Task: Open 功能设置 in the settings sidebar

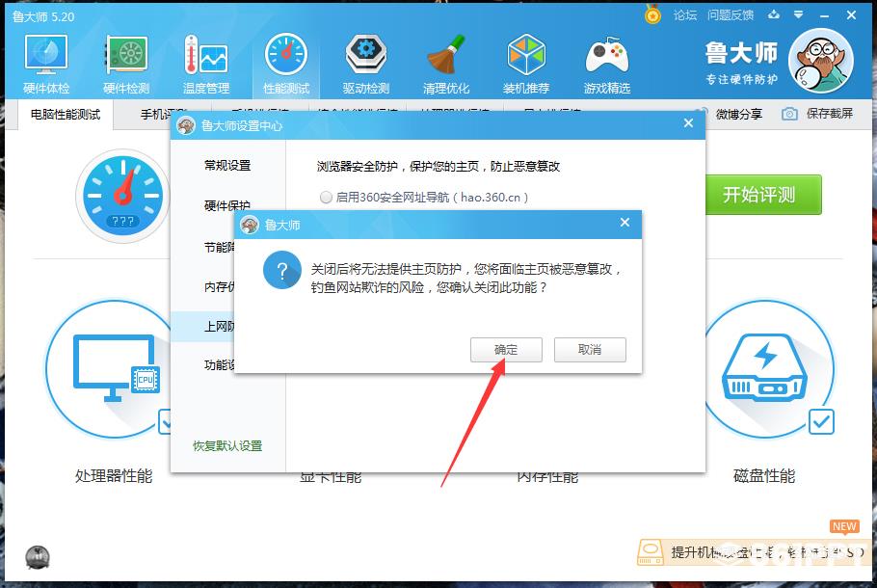Action: pyautogui.click(x=219, y=365)
